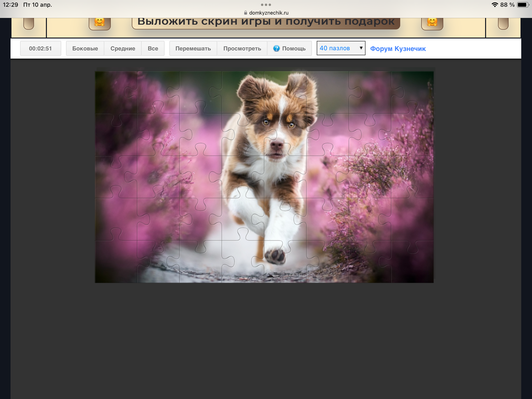Click the left beige scroll handle

pyautogui.click(x=29, y=24)
